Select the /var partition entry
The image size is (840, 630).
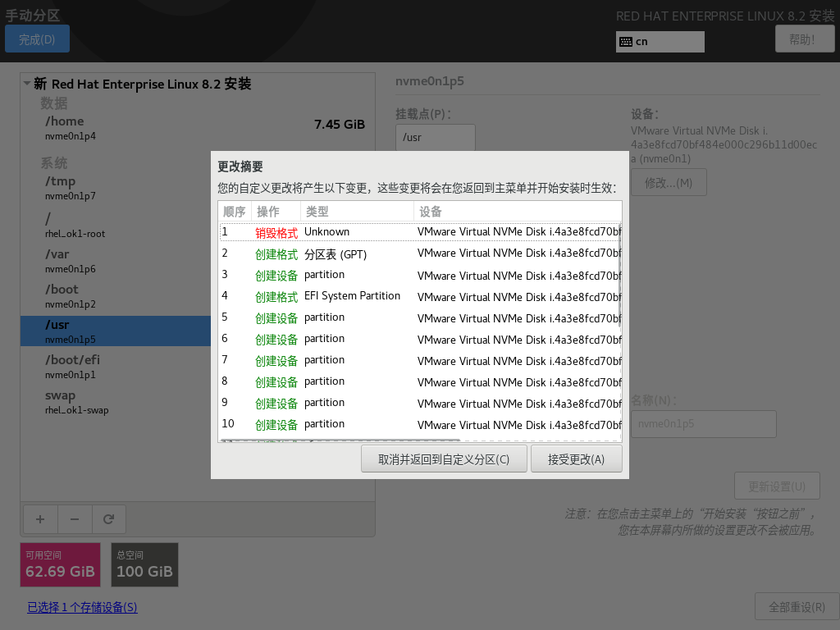(116, 260)
